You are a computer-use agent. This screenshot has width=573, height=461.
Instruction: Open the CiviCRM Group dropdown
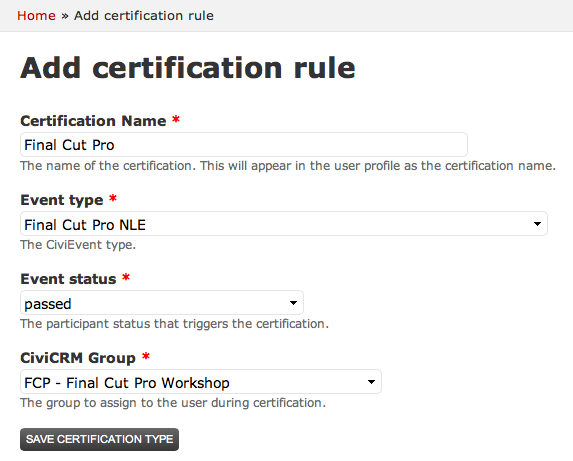tap(201, 382)
